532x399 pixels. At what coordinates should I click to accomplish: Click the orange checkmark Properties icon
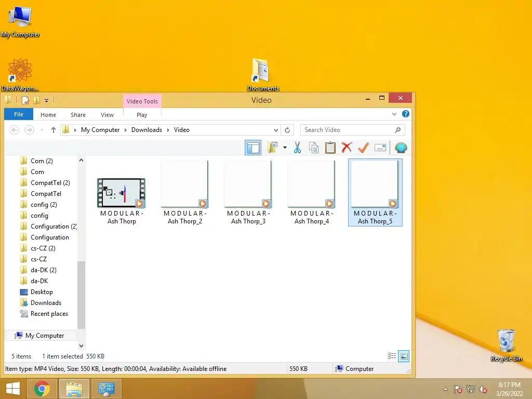click(363, 148)
